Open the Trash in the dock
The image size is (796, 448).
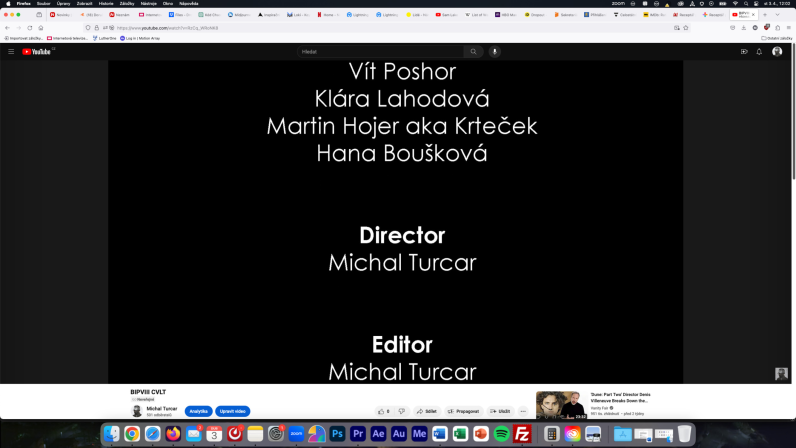684,434
